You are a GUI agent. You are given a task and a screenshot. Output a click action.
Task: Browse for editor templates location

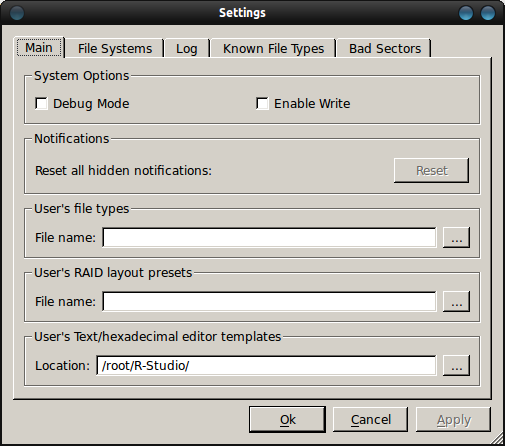[456, 366]
